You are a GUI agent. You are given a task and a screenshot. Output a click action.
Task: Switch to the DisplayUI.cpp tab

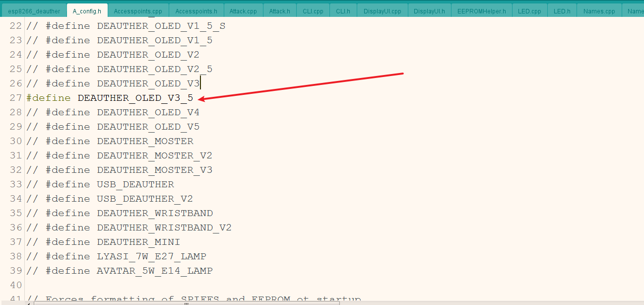(382, 9)
